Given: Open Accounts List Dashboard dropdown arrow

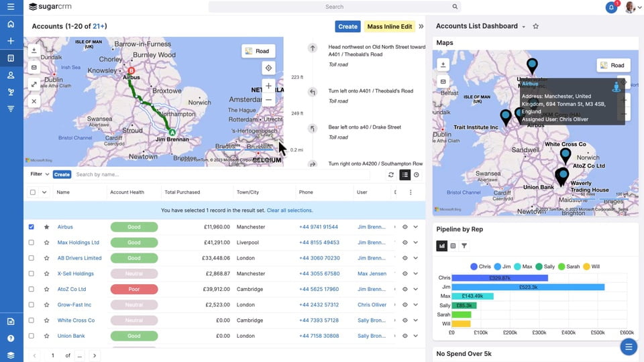Looking at the screenshot, I should (x=524, y=27).
